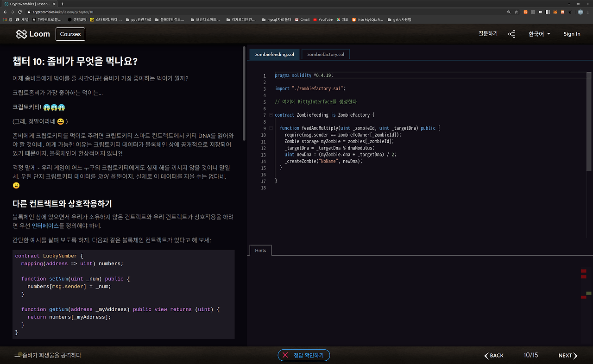593x364 pixels.
Task: Reload the page with the refresh icon
Action: (x=20, y=12)
